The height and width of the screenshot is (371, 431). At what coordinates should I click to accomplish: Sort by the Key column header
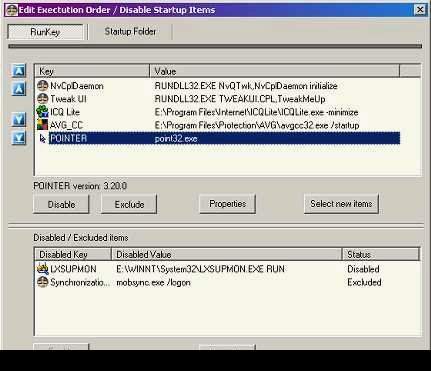(92, 71)
